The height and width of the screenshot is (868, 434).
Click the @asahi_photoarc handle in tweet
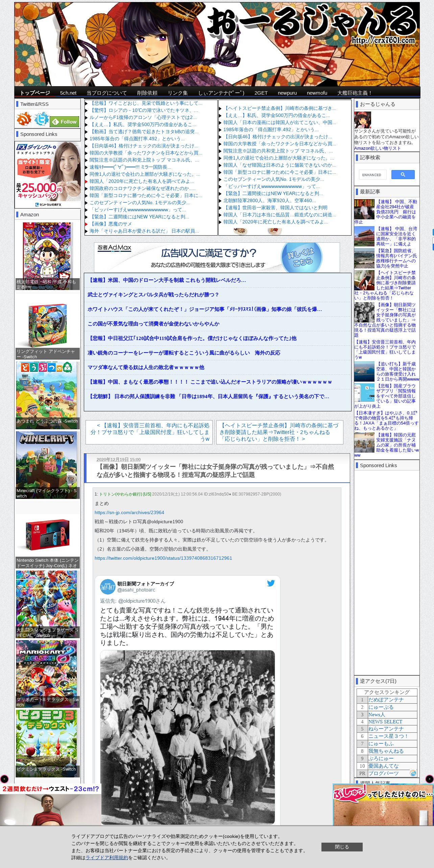pos(136,590)
